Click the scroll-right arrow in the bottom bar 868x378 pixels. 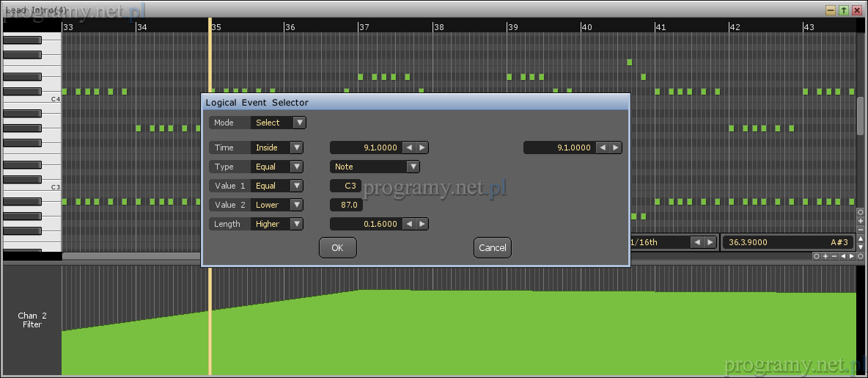pyautogui.click(x=852, y=256)
